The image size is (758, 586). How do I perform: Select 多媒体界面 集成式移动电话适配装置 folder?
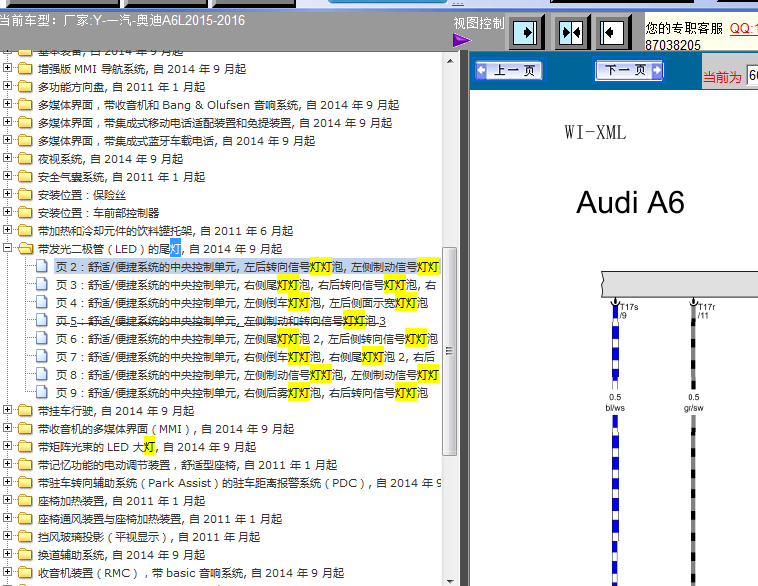pyautogui.click(x=215, y=123)
